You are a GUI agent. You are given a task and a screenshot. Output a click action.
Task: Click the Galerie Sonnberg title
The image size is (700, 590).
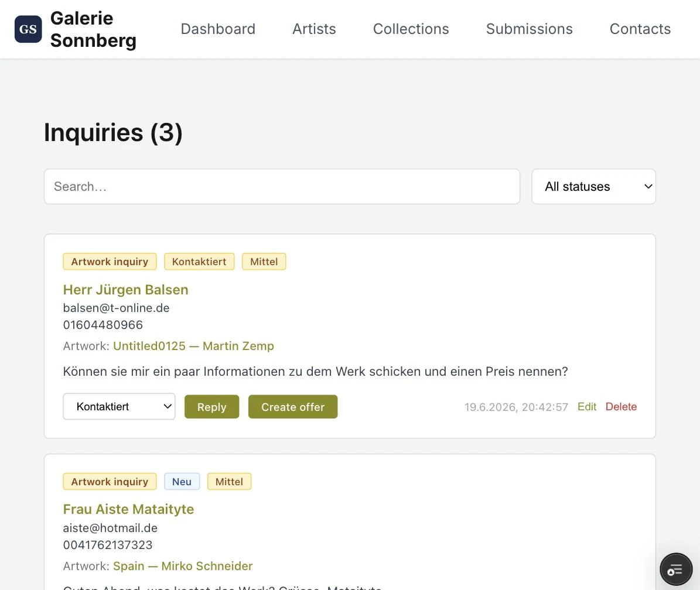(x=93, y=29)
